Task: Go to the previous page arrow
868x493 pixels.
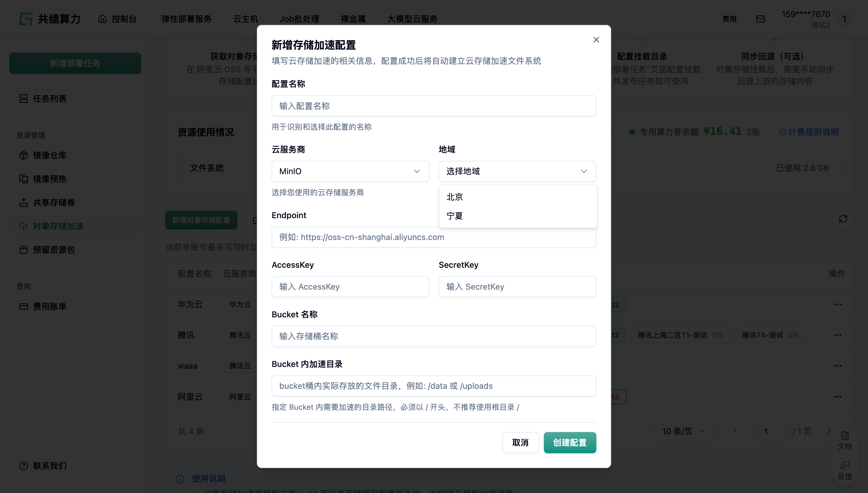Action: point(735,431)
